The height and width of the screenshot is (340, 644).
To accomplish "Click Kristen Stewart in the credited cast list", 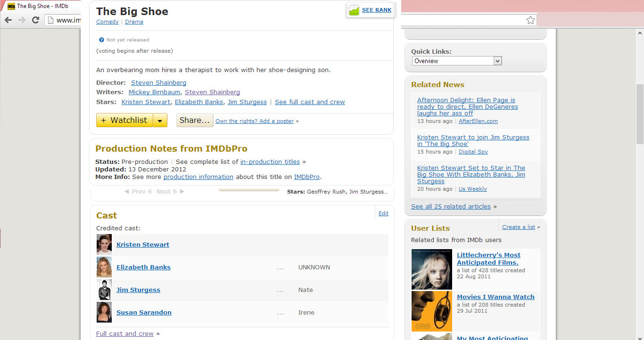I will click(143, 245).
